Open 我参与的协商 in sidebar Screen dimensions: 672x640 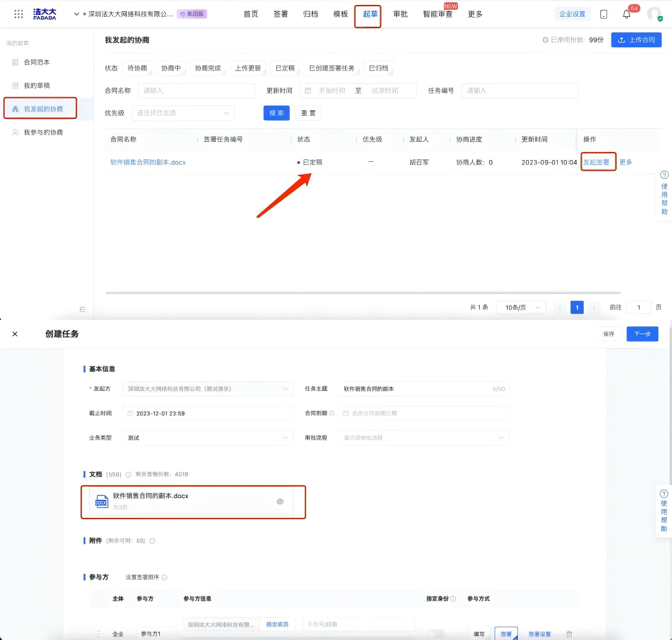click(43, 133)
